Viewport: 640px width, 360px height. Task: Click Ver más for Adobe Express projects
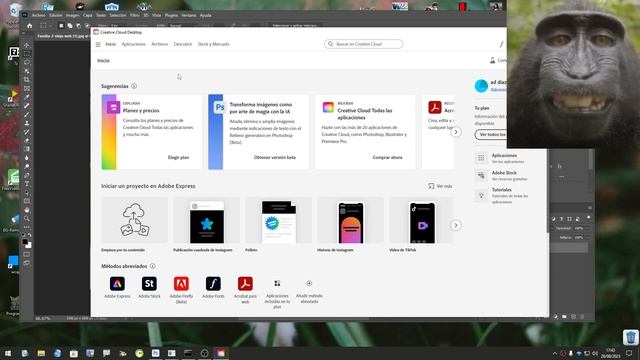(x=440, y=186)
